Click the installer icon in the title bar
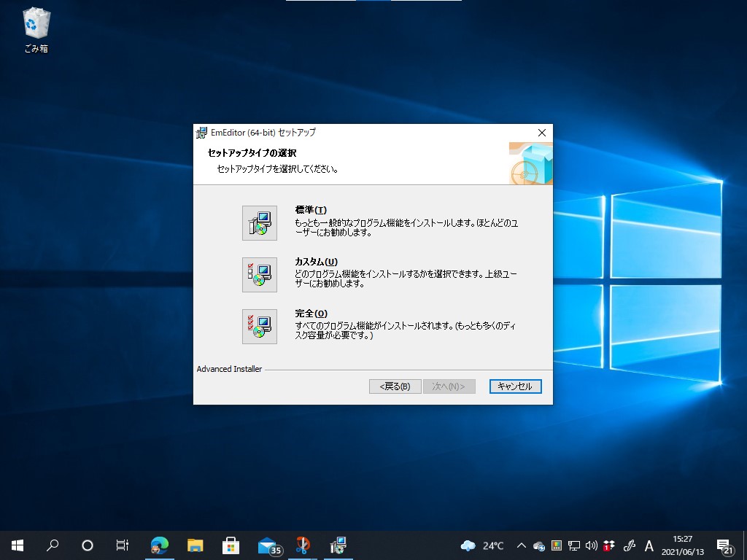Viewport: 747px width, 560px height. [202, 133]
